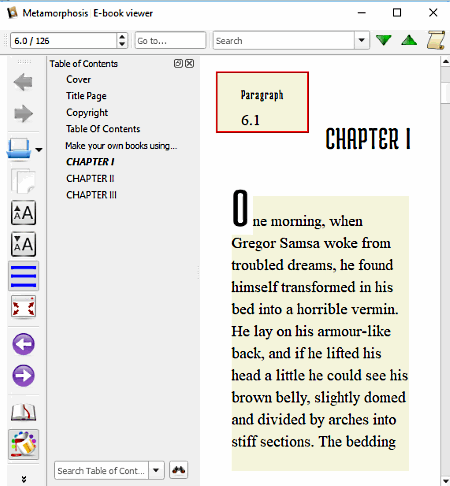Open Search Table of Contents dropdown arrow
This screenshot has width=450, height=486.
156,471
